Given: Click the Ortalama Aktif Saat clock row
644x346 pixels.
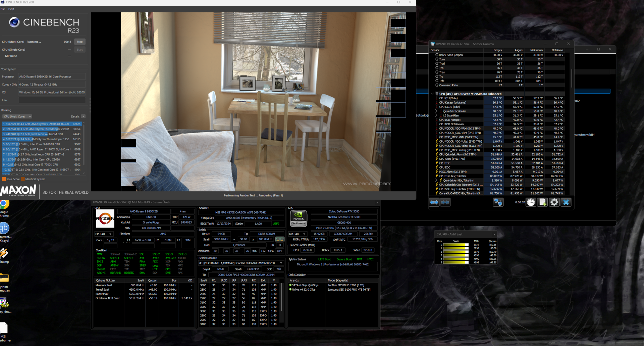Looking at the screenshot, I should pos(144,298).
